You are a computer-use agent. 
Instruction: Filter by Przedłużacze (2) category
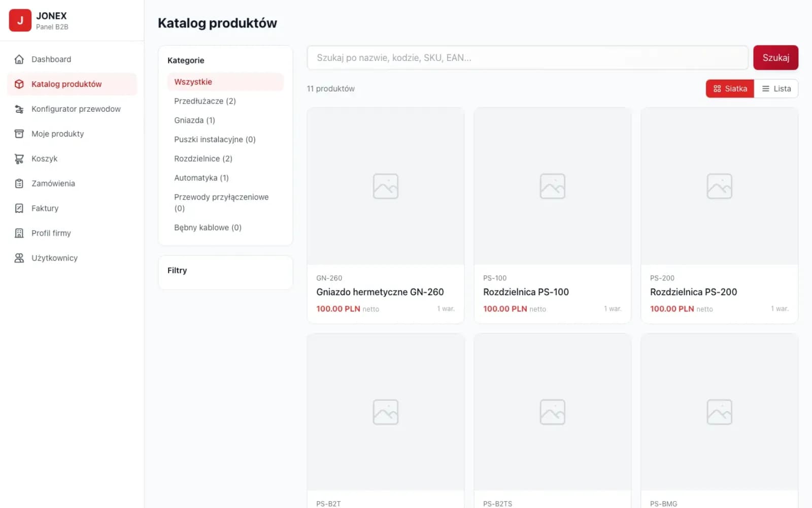pos(225,101)
